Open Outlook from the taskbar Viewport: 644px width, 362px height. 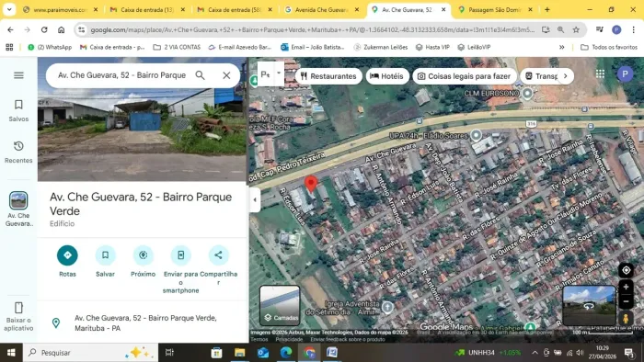263,353
